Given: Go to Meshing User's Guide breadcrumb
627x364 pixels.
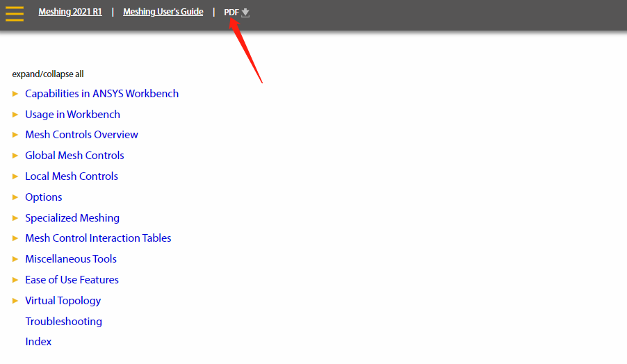Looking at the screenshot, I should pos(163,12).
